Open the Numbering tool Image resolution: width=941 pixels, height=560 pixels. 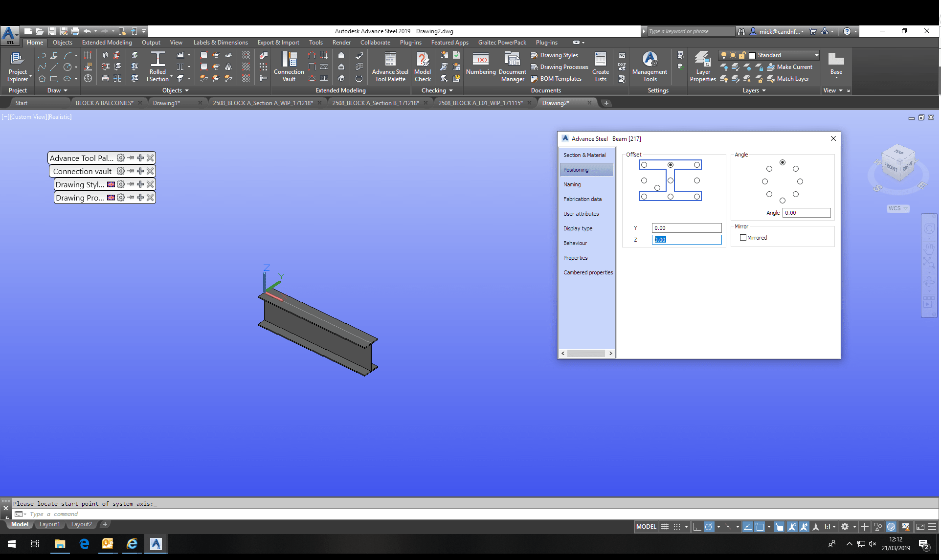pos(480,66)
